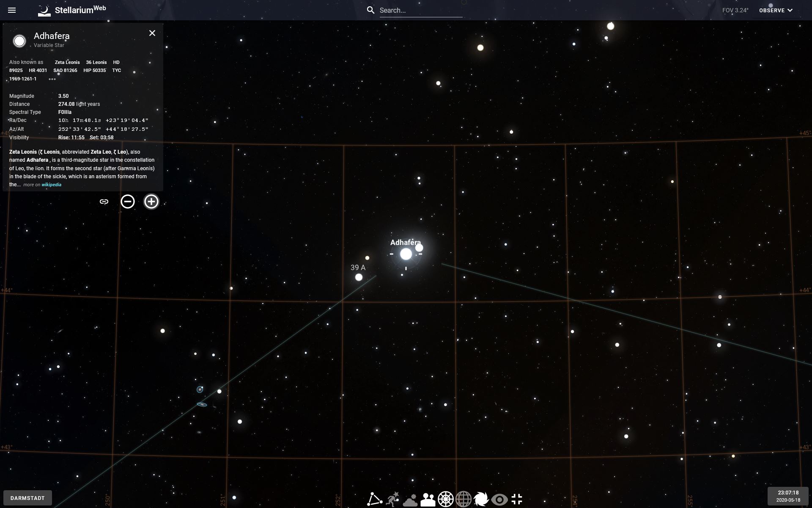Viewport: 812px width, 508px height.
Task: Toggle atmosphere display button
Action: (410, 500)
